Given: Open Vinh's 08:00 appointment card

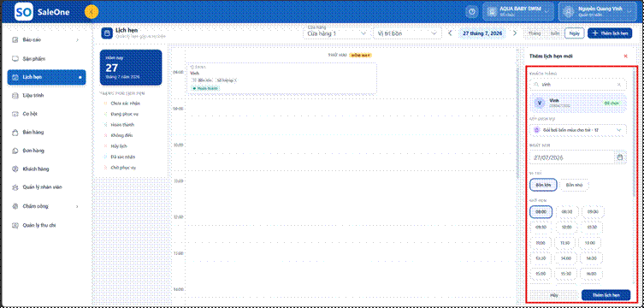Looking at the screenshot, I should [x=281, y=79].
